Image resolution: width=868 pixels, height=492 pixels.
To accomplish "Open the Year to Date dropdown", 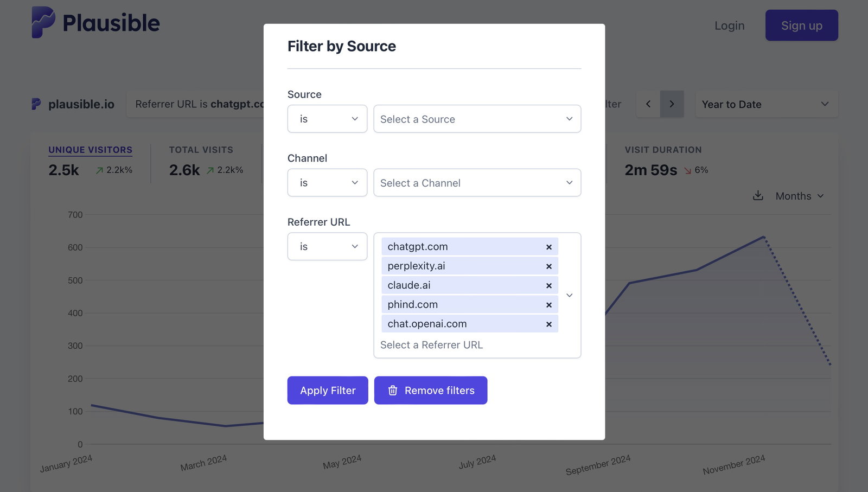I will click(x=766, y=104).
